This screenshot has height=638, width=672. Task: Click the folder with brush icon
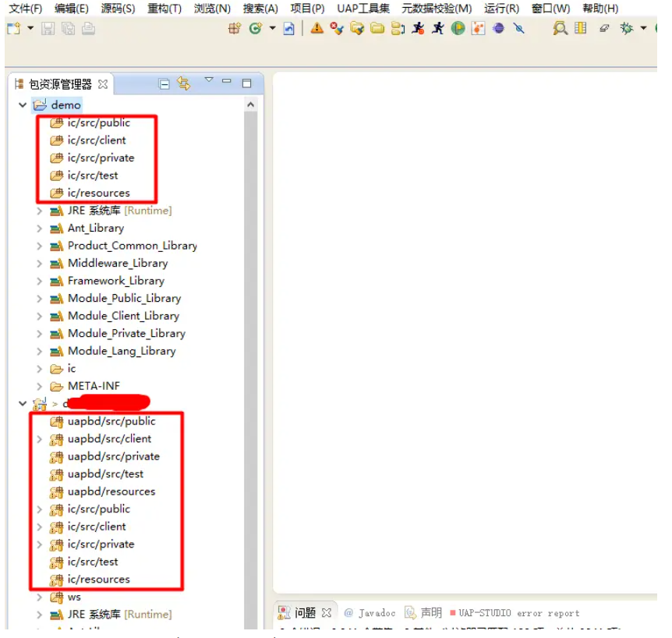357,29
